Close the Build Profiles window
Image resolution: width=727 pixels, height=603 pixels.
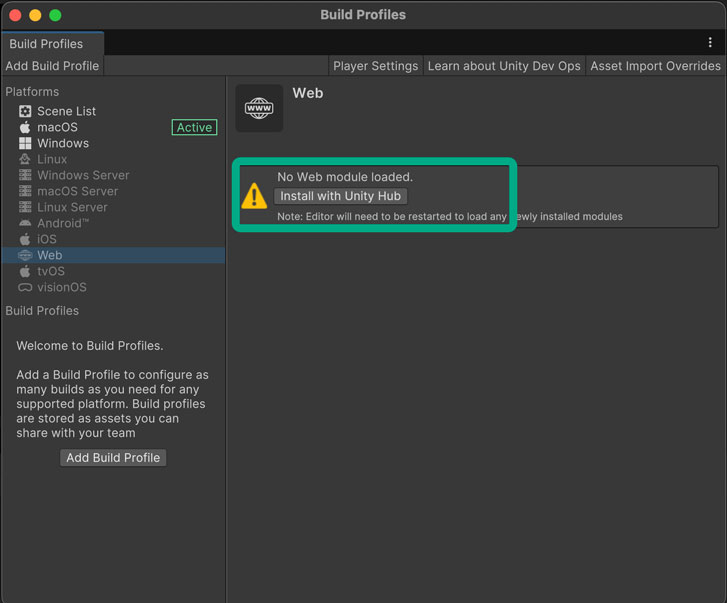point(15,15)
